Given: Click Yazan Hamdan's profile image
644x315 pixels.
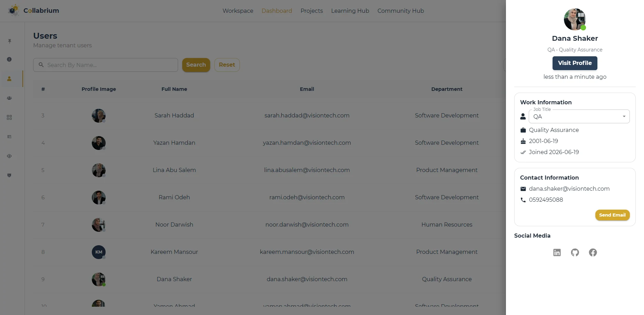Looking at the screenshot, I should pos(99,143).
